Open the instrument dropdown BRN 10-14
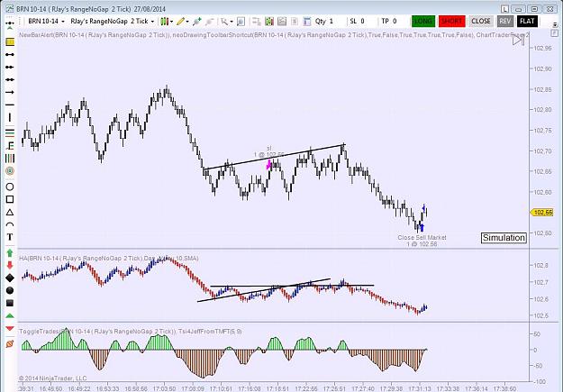Screen dimensions: 563x392 tap(46, 22)
